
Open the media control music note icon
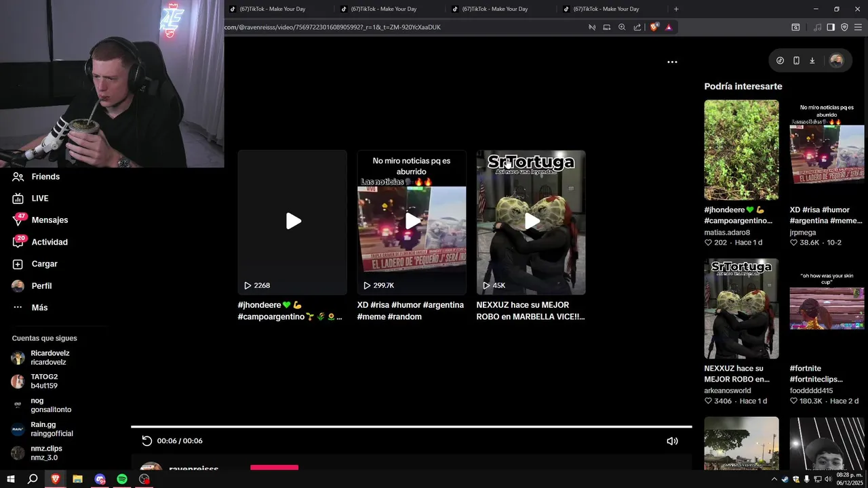click(817, 27)
